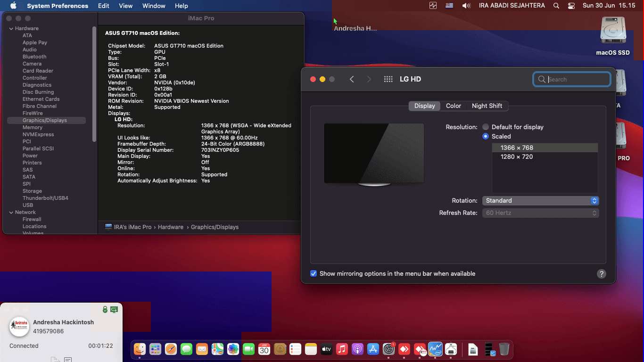644x362 pixels.
Task: Click the display preview thumbnail
Action: (374, 155)
